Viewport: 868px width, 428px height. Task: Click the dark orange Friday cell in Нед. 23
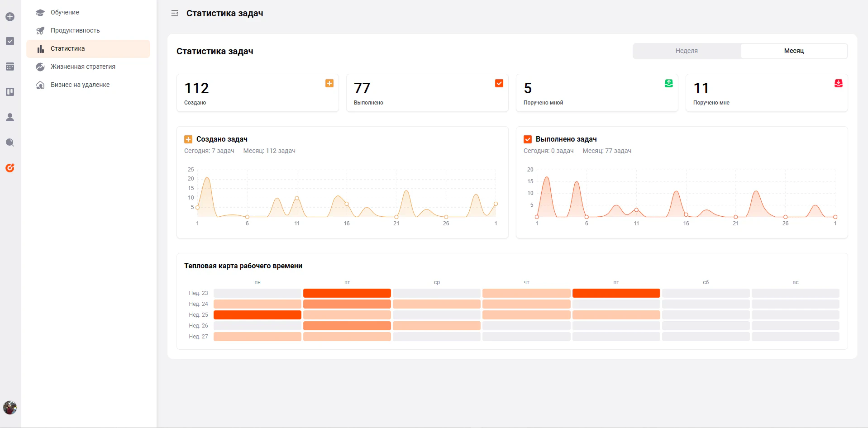coord(616,293)
